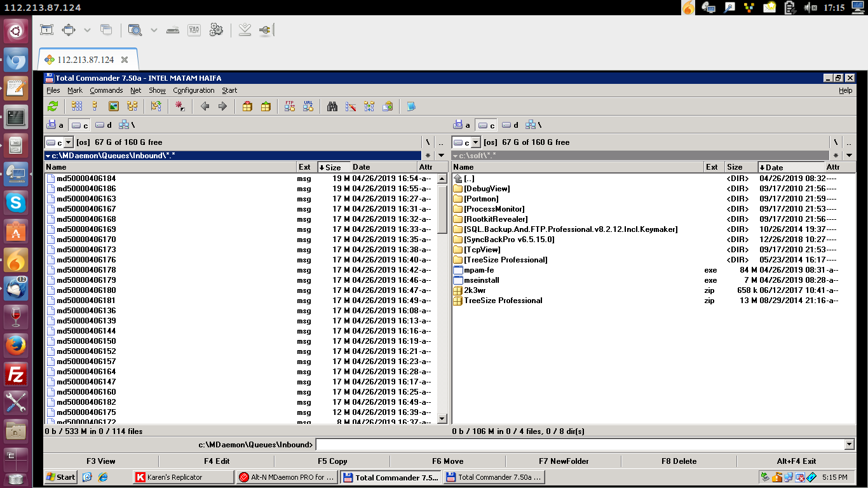Viewport: 868px width, 488px height.
Task: Open Find files binoculars icon
Action: tap(332, 106)
